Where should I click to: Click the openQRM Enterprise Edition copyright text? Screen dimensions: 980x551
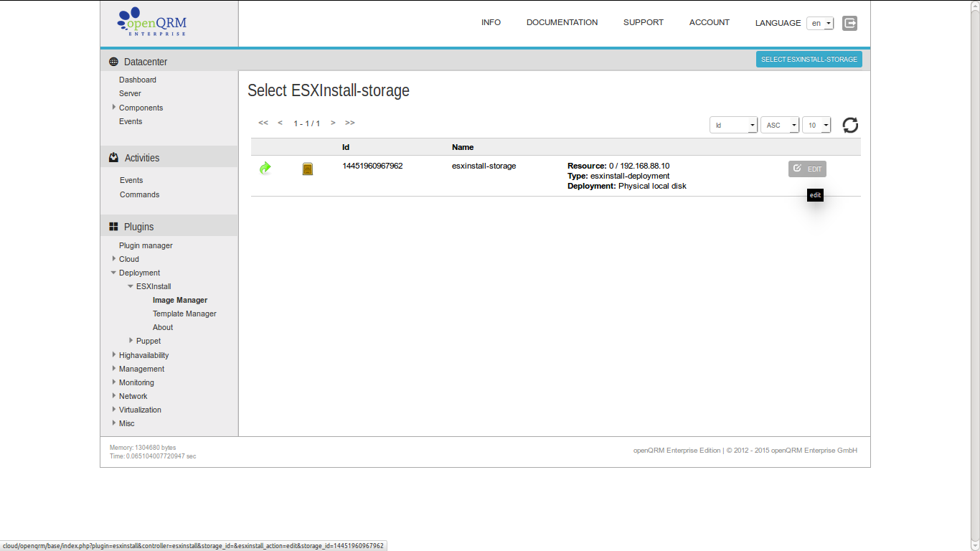pos(745,451)
